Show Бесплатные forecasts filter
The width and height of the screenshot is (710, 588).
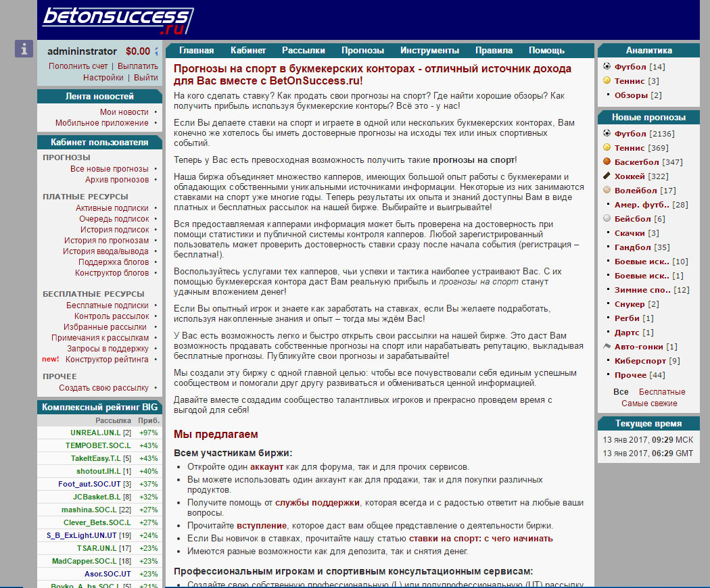point(662,391)
